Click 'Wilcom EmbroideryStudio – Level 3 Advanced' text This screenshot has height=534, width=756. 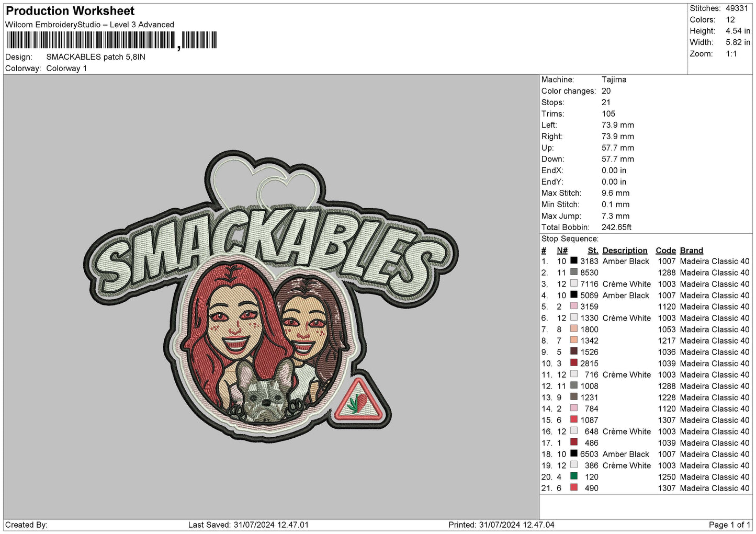pyautogui.click(x=89, y=25)
